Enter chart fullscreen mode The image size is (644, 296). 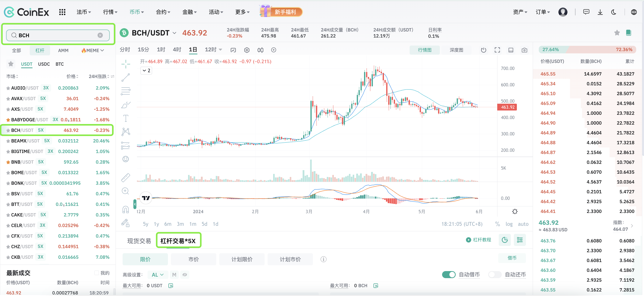(497, 50)
